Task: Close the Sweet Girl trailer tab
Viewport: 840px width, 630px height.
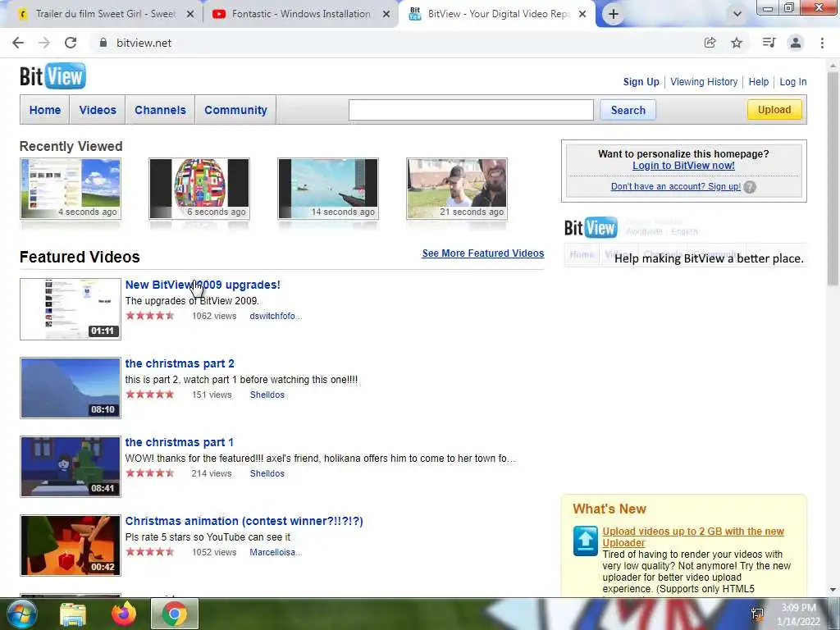Action: pos(190,15)
